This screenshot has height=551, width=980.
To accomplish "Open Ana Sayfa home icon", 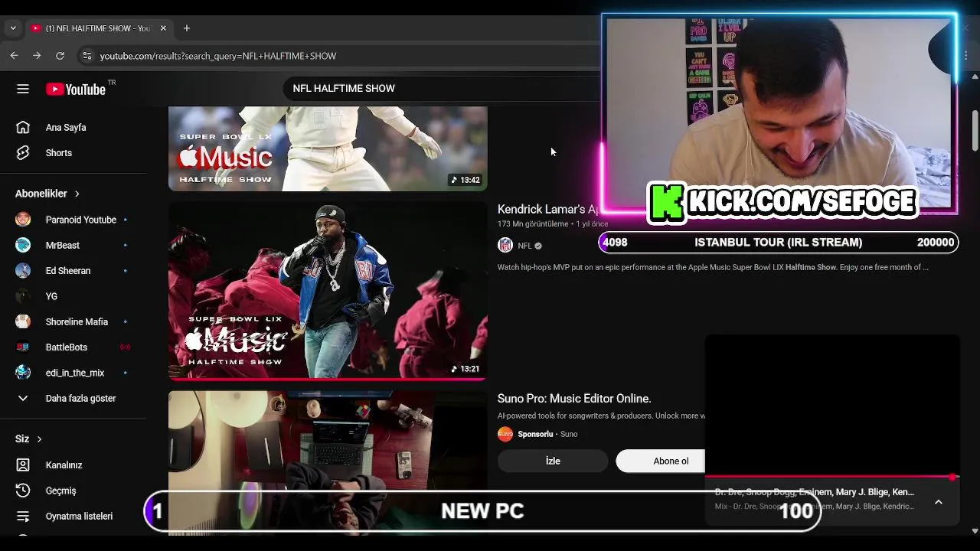I will click(23, 127).
